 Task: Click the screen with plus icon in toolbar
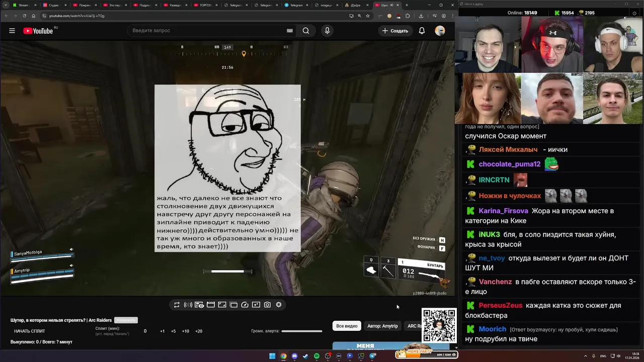256,305
